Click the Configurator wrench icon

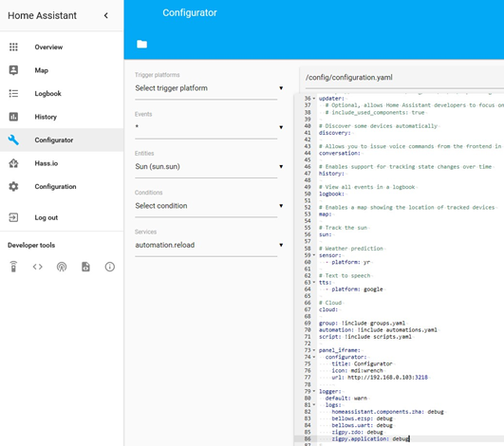[13, 139]
